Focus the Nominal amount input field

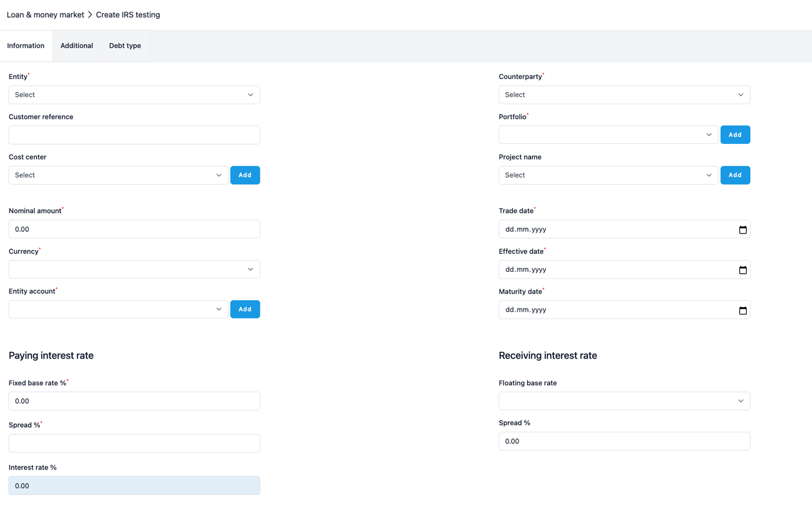pos(134,229)
